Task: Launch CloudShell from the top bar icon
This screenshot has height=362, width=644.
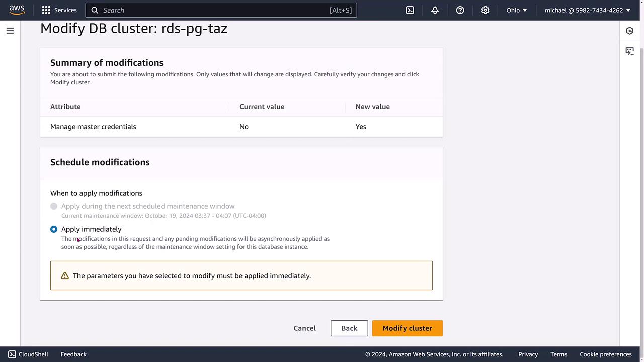Action: (x=410, y=10)
